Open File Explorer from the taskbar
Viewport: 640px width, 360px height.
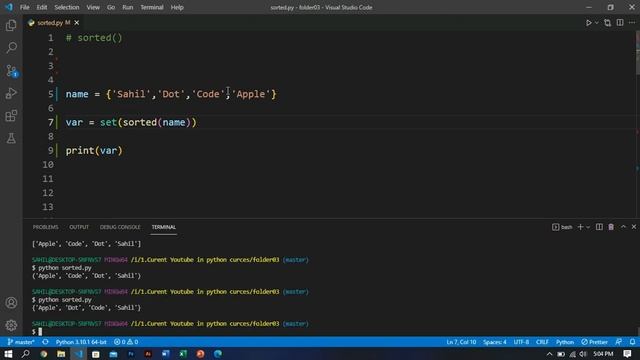click(61, 354)
